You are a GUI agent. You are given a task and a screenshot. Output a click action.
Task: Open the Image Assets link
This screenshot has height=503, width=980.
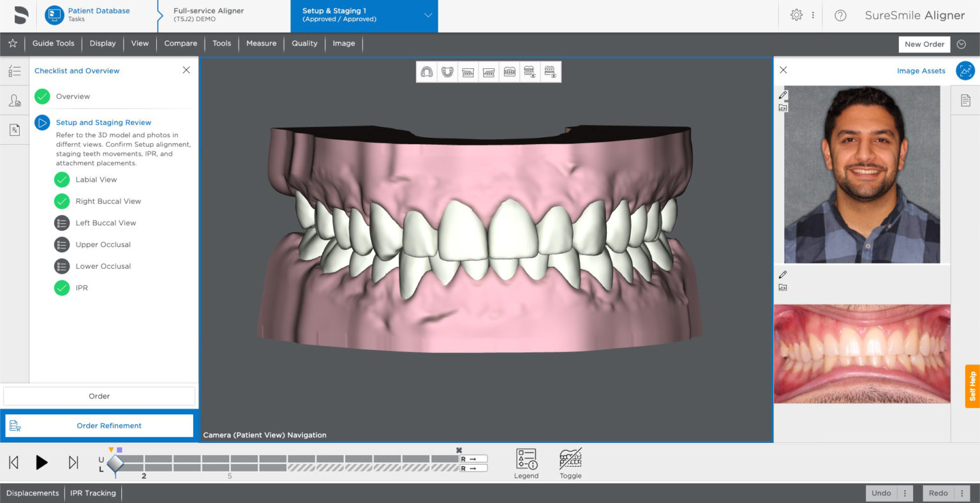pos(921,70)
